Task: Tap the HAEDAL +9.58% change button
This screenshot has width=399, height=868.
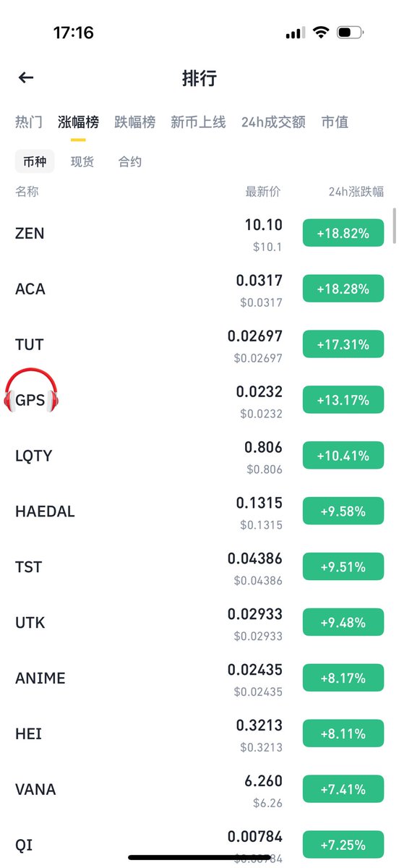Action: tap(343, 511)
